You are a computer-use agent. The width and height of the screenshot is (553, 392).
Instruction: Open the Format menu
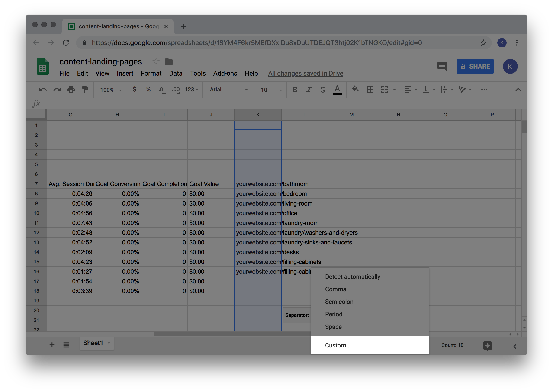[x=151, y=73]
